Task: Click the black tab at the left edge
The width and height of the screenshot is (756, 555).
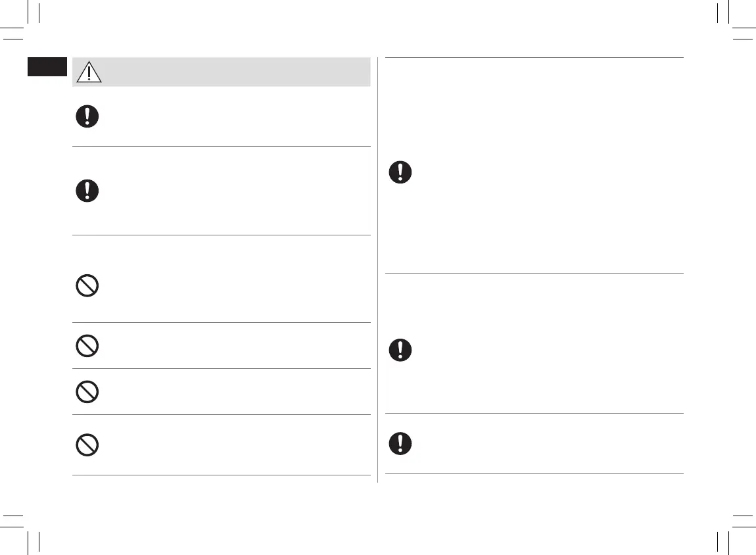Action: pyautogui.click(x=47, y=67)
